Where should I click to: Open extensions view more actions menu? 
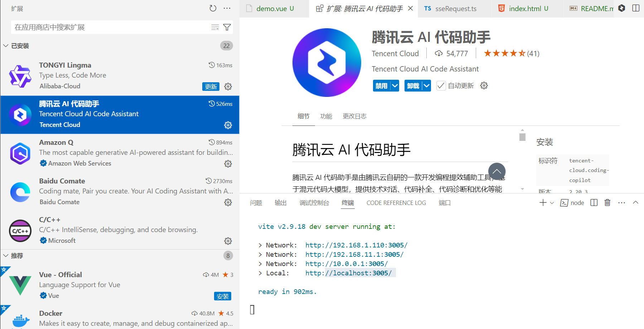point(227,8)
